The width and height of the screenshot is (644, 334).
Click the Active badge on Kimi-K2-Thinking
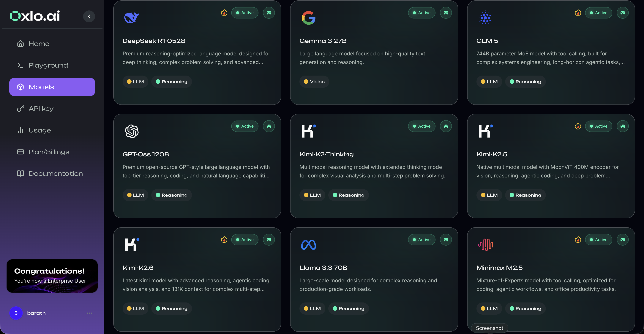pyautogui.click(x=422, y=126)
